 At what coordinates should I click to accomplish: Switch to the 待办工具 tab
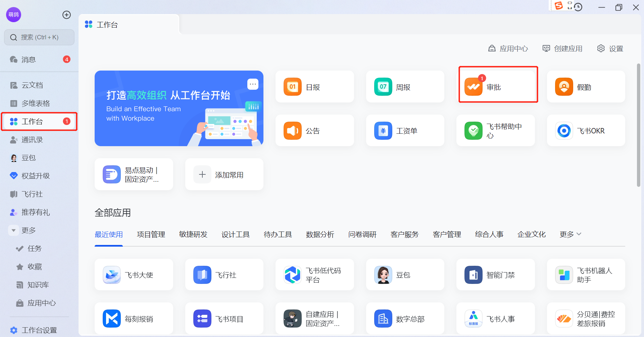(x=278, y=234)
